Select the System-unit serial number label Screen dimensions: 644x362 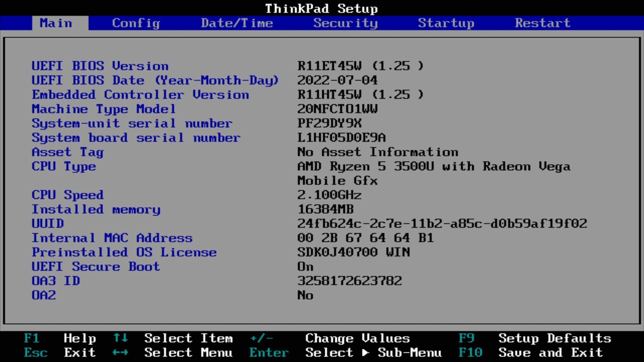[132, 123]
